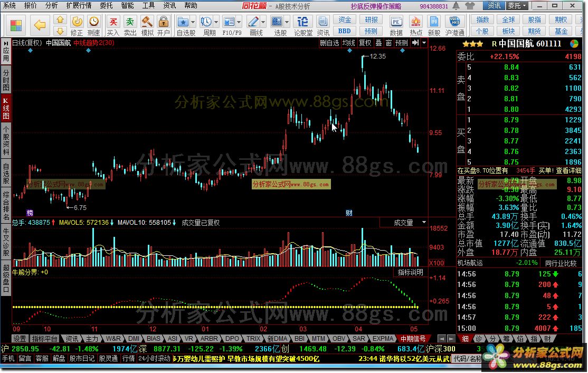588x373 pixels.
Task: Click the notification bell icon
Action: point(456,6)
